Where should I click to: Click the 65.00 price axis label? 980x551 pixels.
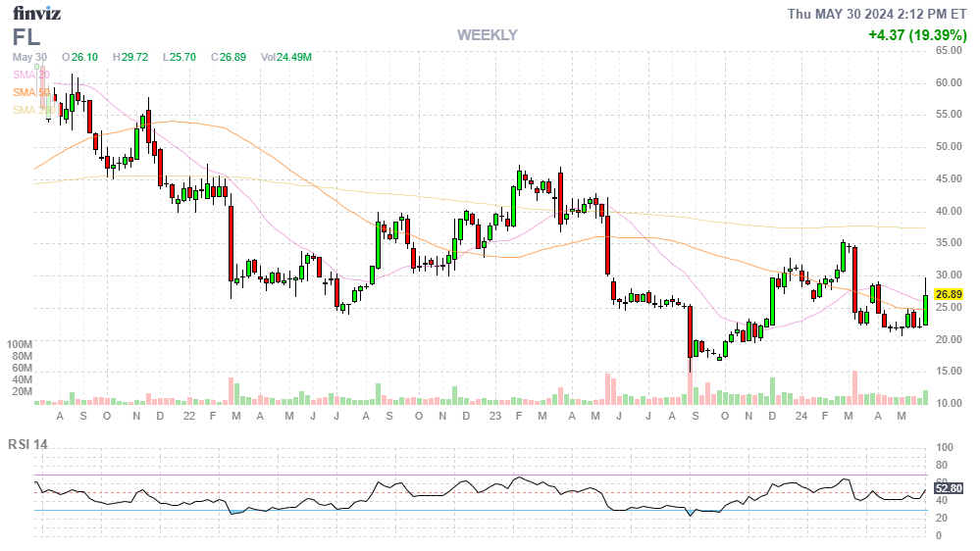coord(949,51)
